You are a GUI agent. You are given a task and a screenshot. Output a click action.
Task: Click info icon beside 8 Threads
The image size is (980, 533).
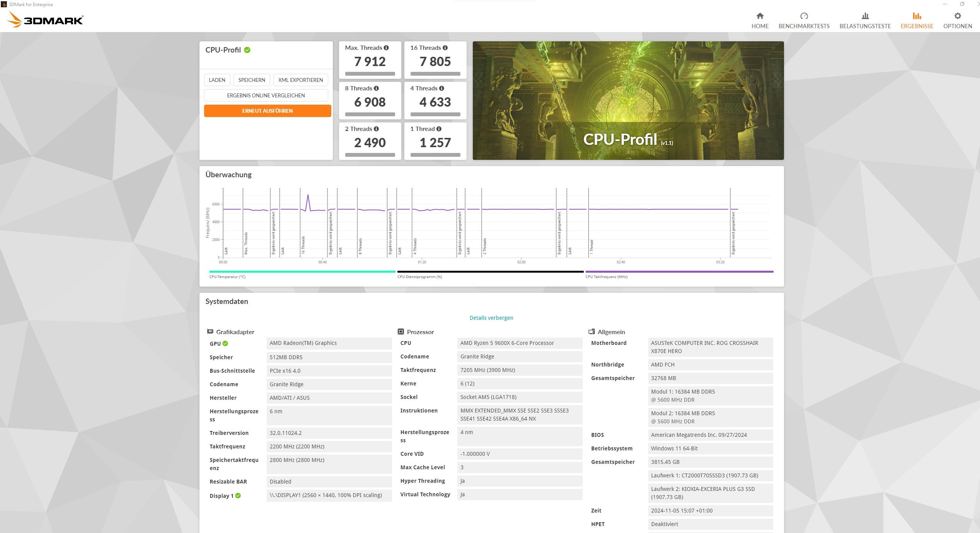tap(376, 88)
